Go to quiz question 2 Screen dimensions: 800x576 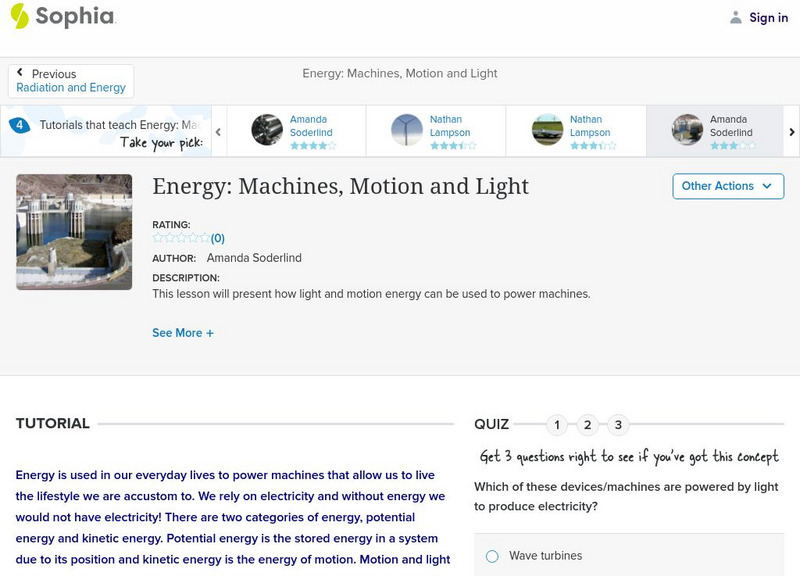tap(588, 425)
